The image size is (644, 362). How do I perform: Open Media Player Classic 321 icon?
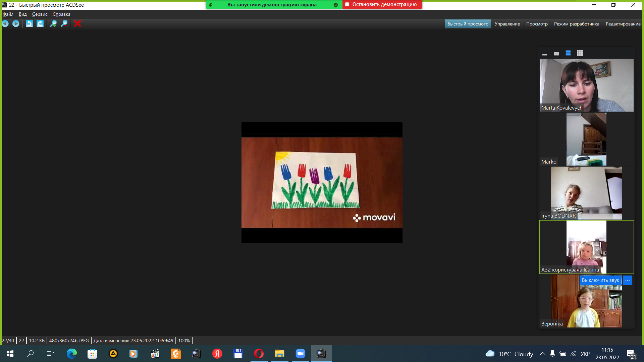coord(155,354)
